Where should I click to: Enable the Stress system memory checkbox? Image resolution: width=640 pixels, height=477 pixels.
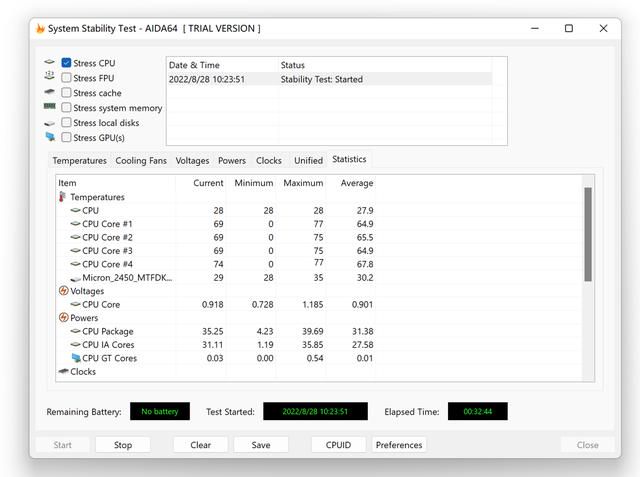66,108
